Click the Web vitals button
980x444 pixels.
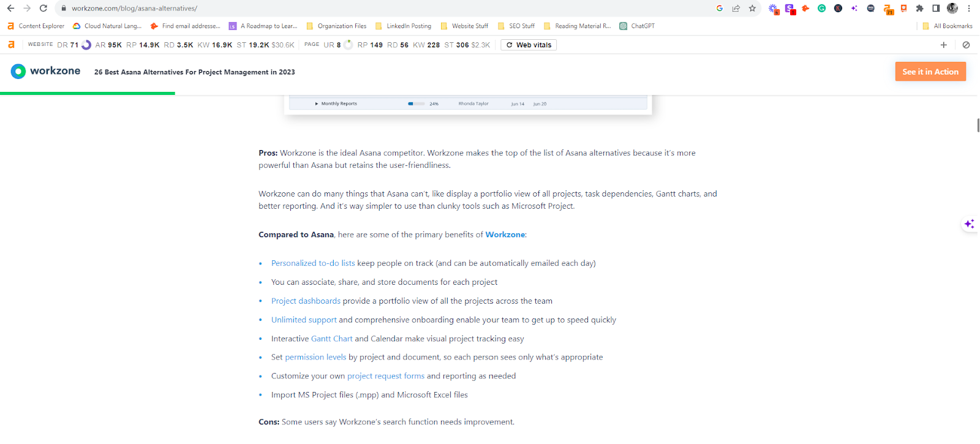pyautogui.click(x=529, y=45)
